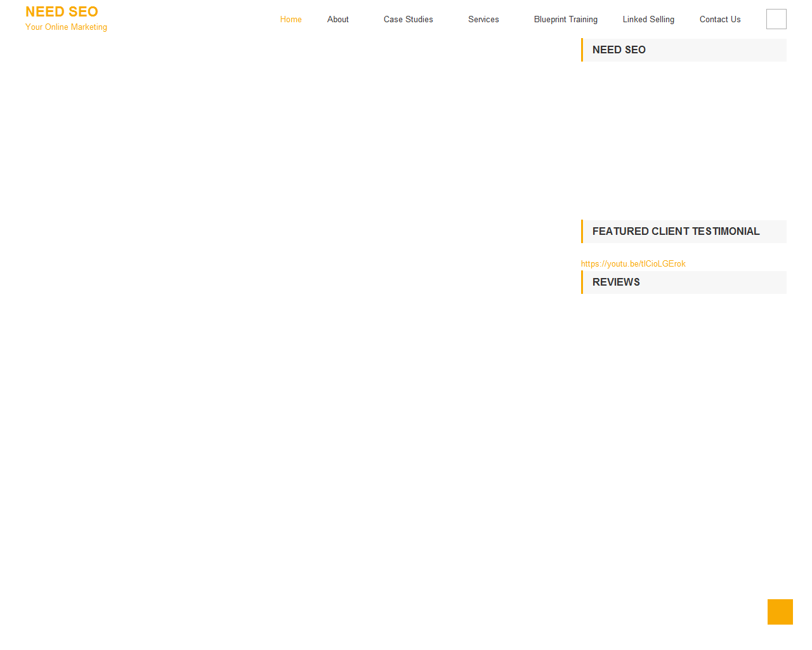Image resolution: width=812 pixels, height=650 pixels.
Task: Click the REVIEWS section header
Action: 615,282
